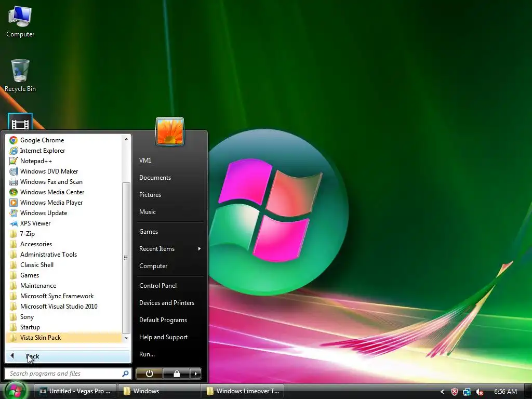Image resolution: width=532 pixels, height=399 pixels.
Task: Open Music from the start menu
Action: (x=170, y=212)
